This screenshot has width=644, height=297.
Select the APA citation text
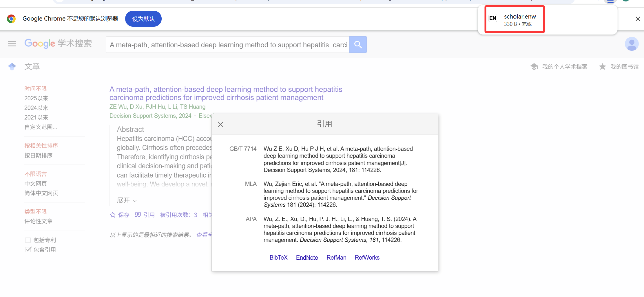click(340, 229)
